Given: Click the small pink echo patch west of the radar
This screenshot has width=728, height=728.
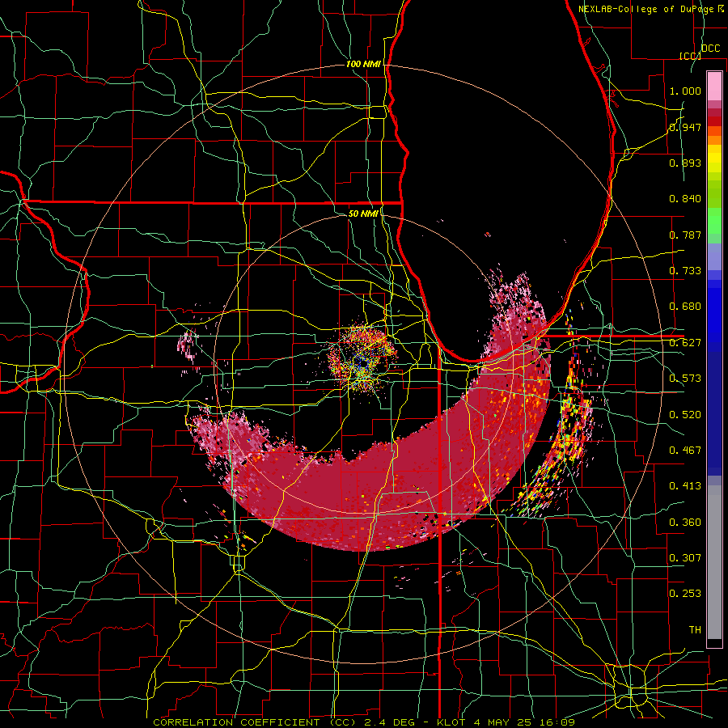Looking at the screenshot, I should pos(188,345).
